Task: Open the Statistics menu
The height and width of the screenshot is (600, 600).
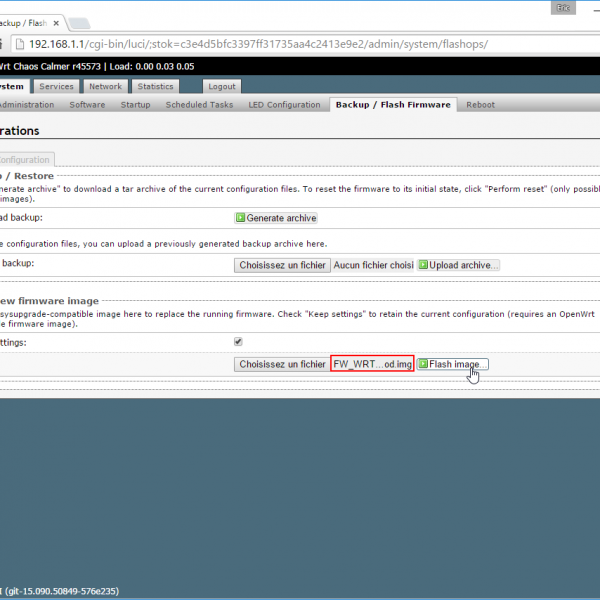Action: point(155,87)
